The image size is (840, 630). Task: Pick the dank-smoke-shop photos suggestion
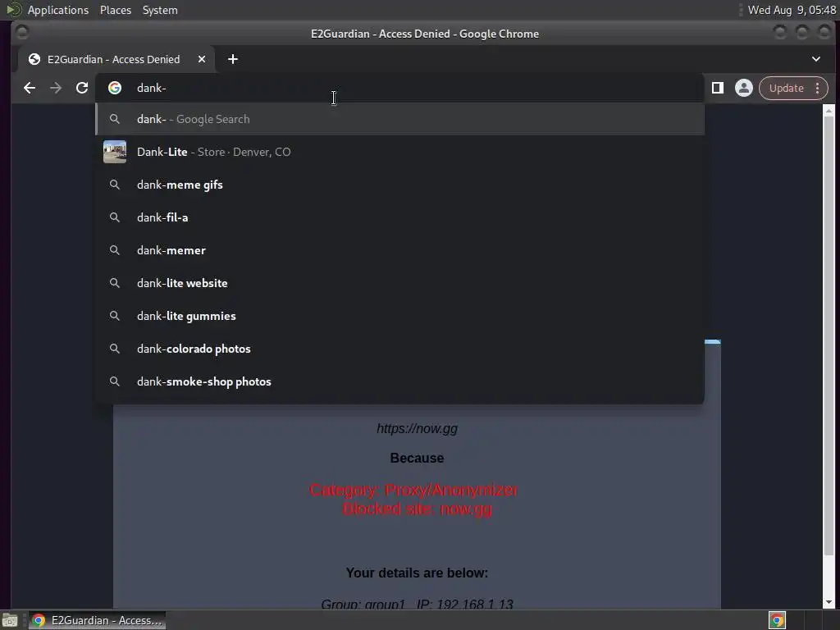399,381
